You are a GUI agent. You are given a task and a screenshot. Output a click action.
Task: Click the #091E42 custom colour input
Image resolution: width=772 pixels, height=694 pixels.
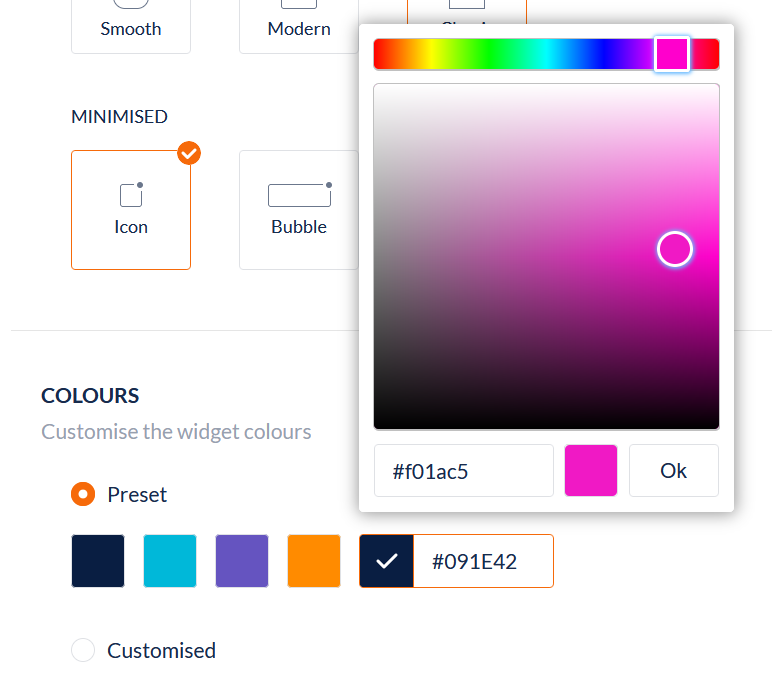[482, 561]
